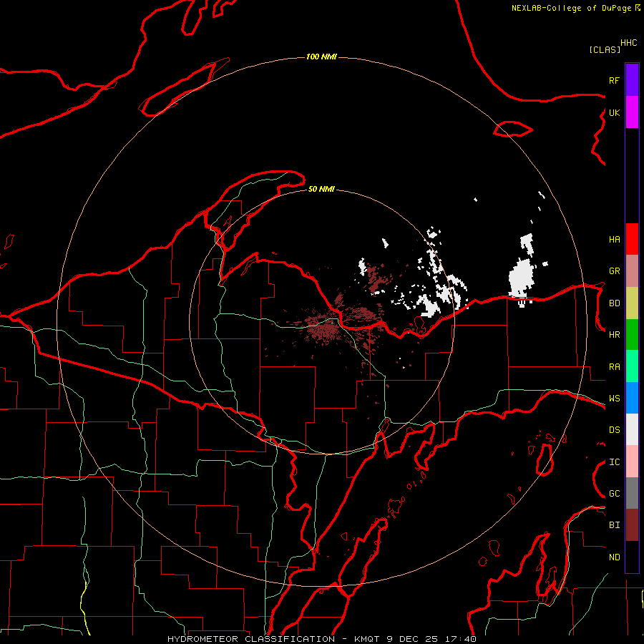Click the GC legend label
The image size is (644, 644).
[614, 494]
